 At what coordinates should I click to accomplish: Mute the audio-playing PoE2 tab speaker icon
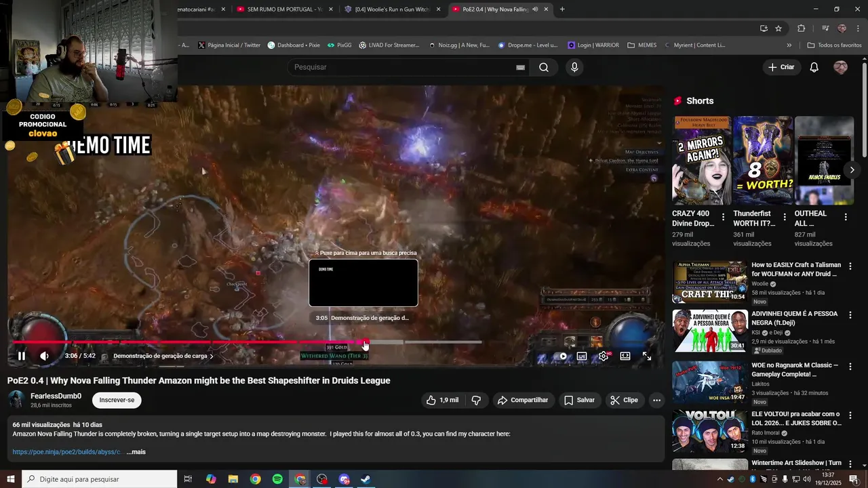pyautogui.click(x=535, y=9)
